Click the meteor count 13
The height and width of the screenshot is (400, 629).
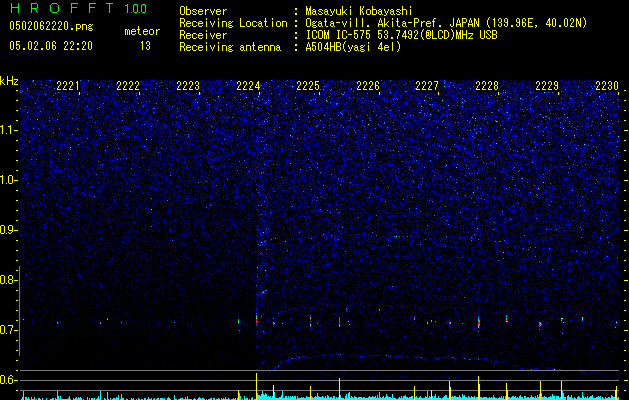145,46
